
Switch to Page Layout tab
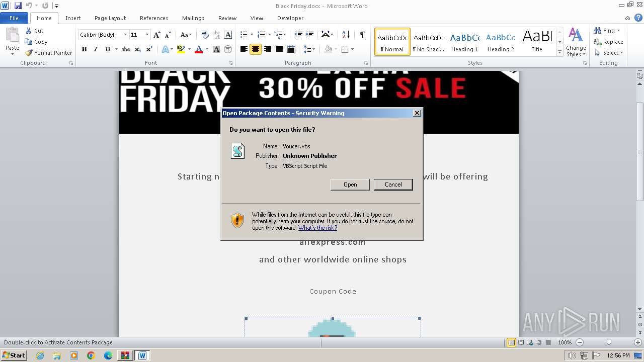point(110,18)
